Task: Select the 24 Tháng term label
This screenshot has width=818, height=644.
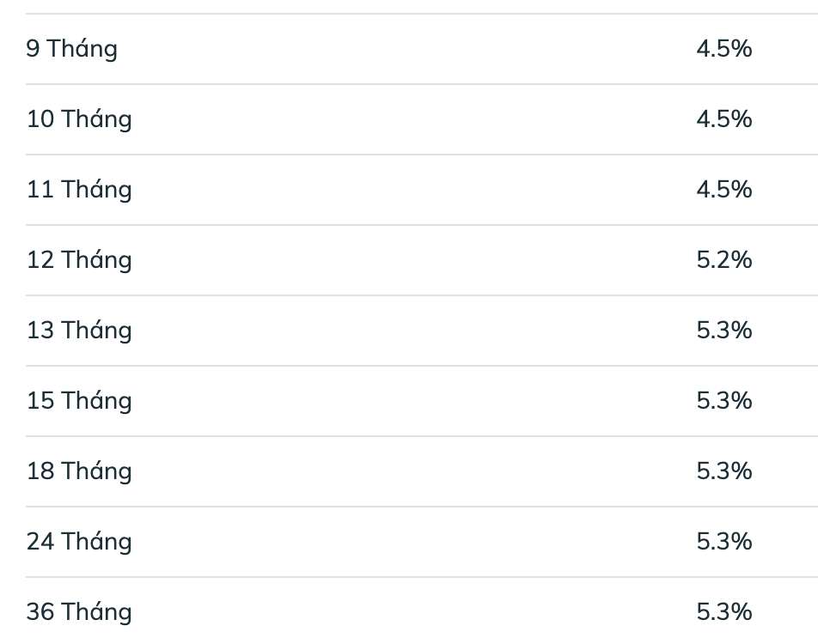Action: coord(79,542)
